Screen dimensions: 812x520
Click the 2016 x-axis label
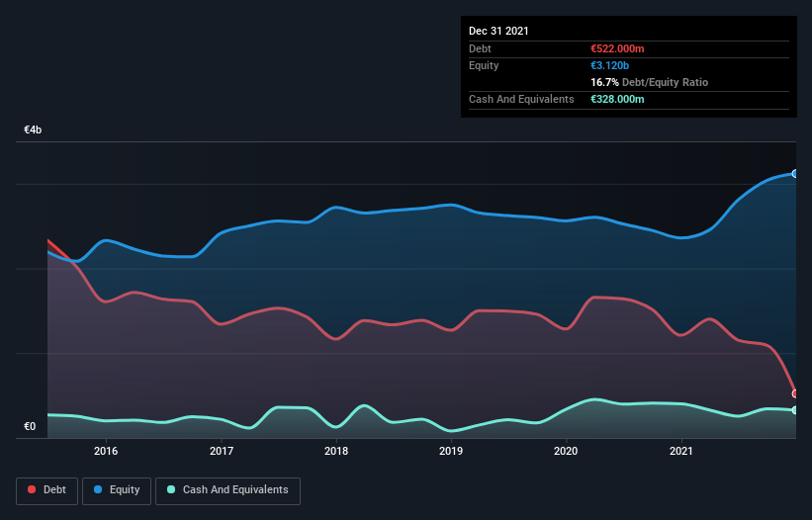106,451
